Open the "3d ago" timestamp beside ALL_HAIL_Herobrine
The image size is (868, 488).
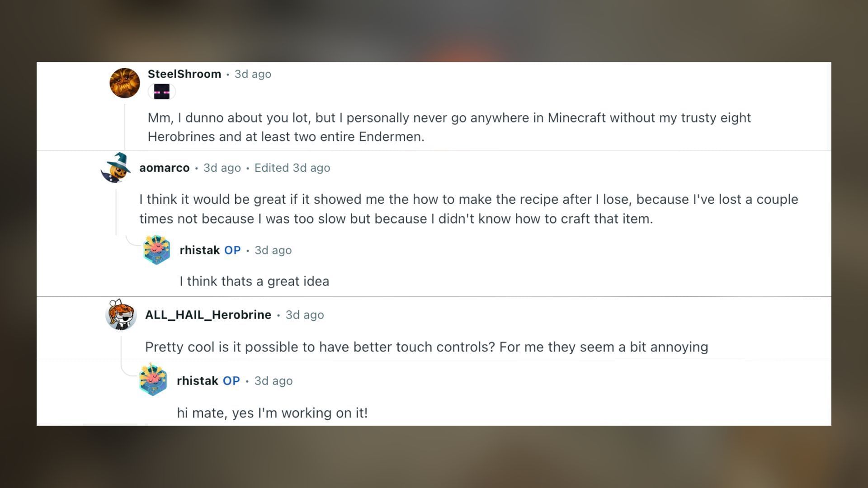305,315
